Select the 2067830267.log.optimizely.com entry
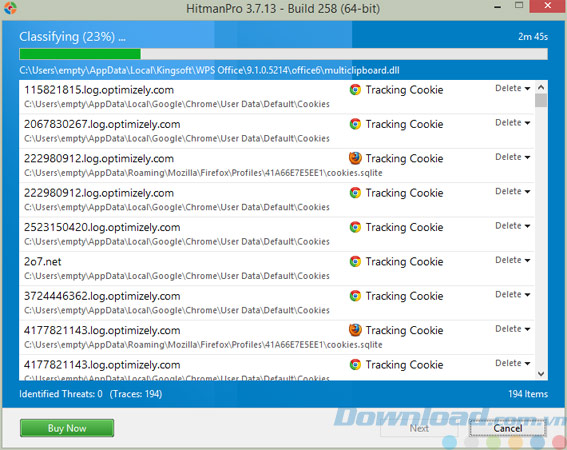 point(277,131)
